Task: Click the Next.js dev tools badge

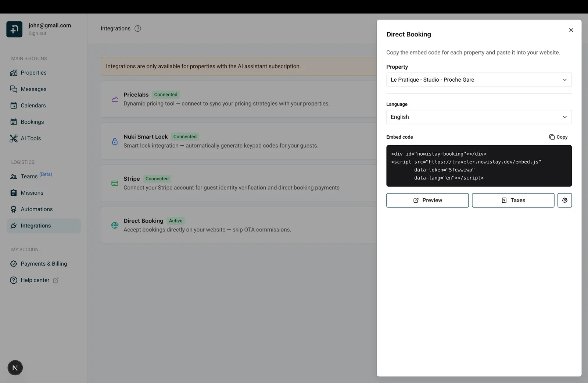Action: click(x=15, y=368)
